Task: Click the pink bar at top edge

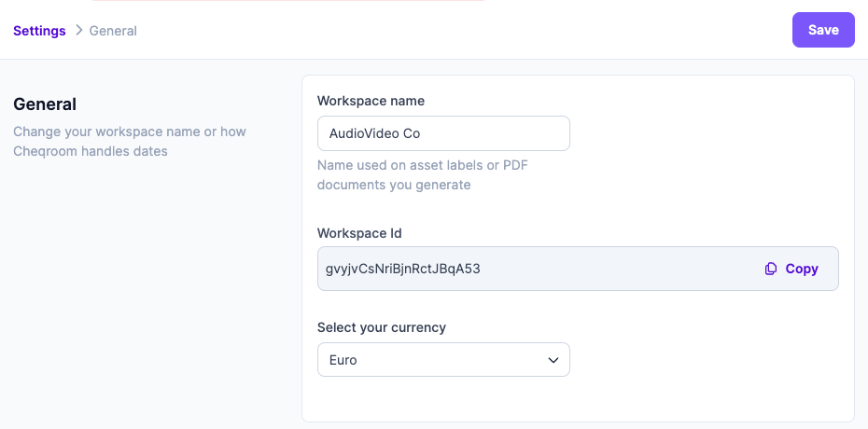Action: pyautogui.click(x=287, y=1)
